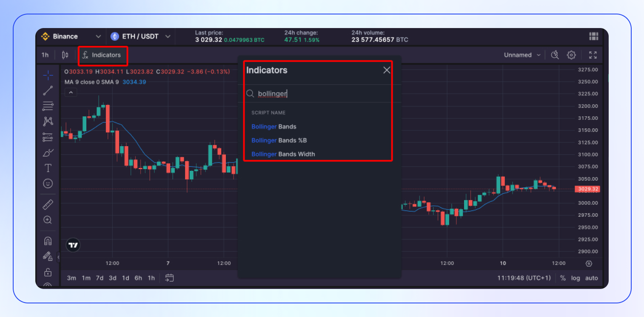Select the Text annotation tool

(x=48, y=168)
